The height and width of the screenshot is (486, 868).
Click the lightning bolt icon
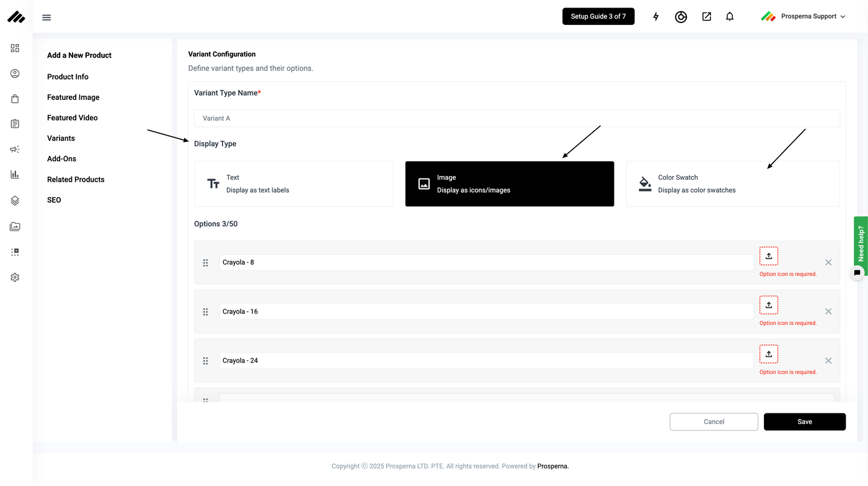point(656,17)
